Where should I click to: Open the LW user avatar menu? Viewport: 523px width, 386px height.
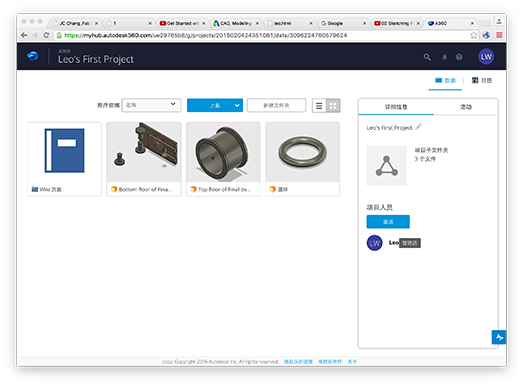click(x=486, y=57)
